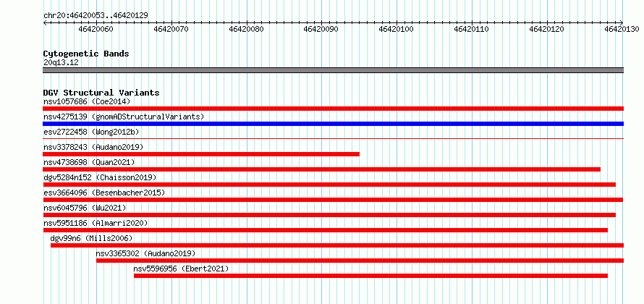Click the DGV Structural Variants track title
The image size is (644, 304).
(101, 93)
